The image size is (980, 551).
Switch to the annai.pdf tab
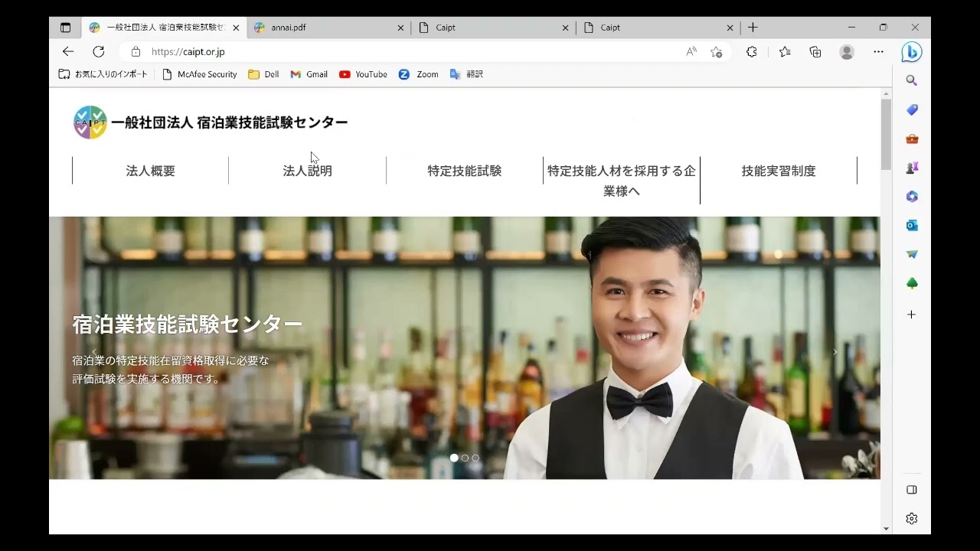329,28
